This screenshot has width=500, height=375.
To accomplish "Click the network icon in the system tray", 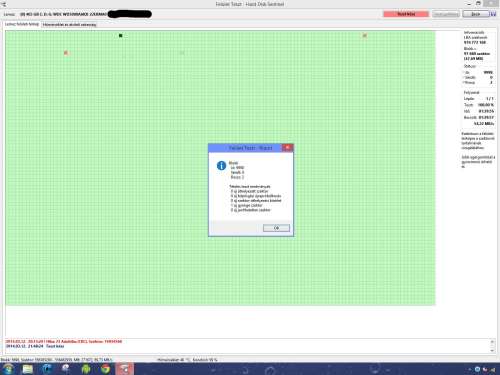I will [x=492, y=369].
